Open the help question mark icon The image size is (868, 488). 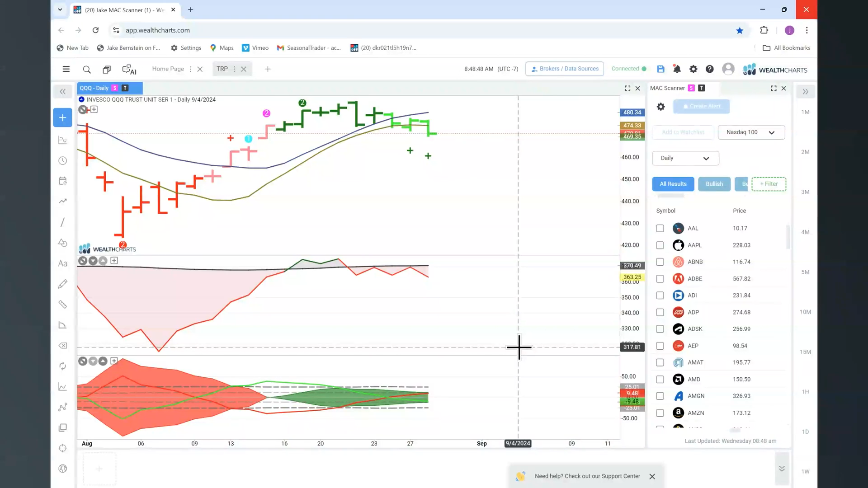[x=710, y=69]
